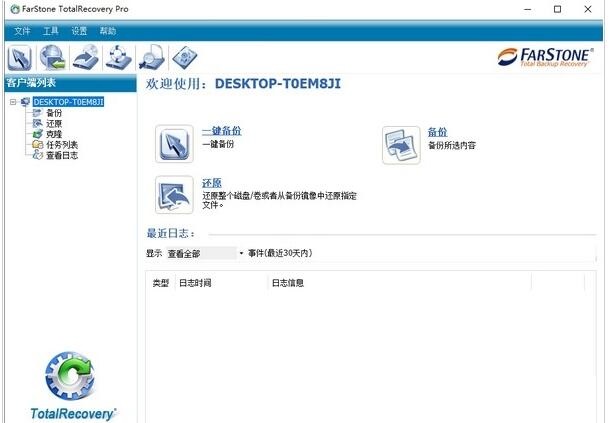Click the dropdown arrow next to 查看全部
Image resolution: width=610 pixels, height=423 pixels.
(x=241, y=254)
